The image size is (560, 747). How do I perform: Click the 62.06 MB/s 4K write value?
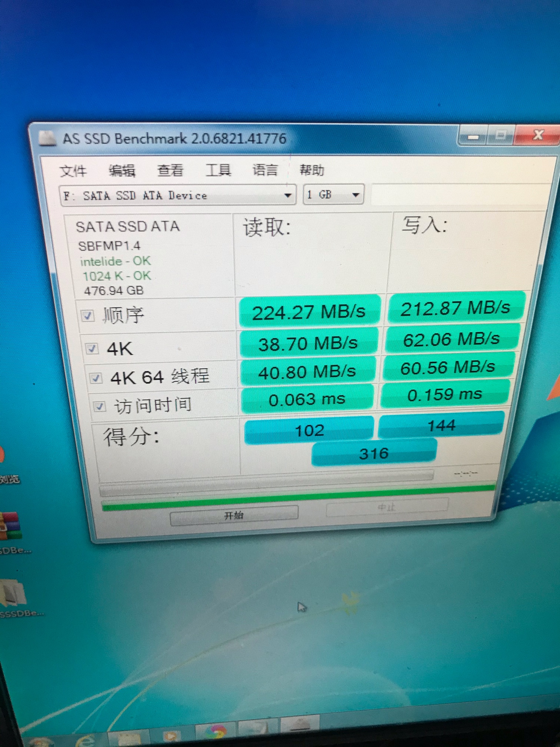click(451, 339)
